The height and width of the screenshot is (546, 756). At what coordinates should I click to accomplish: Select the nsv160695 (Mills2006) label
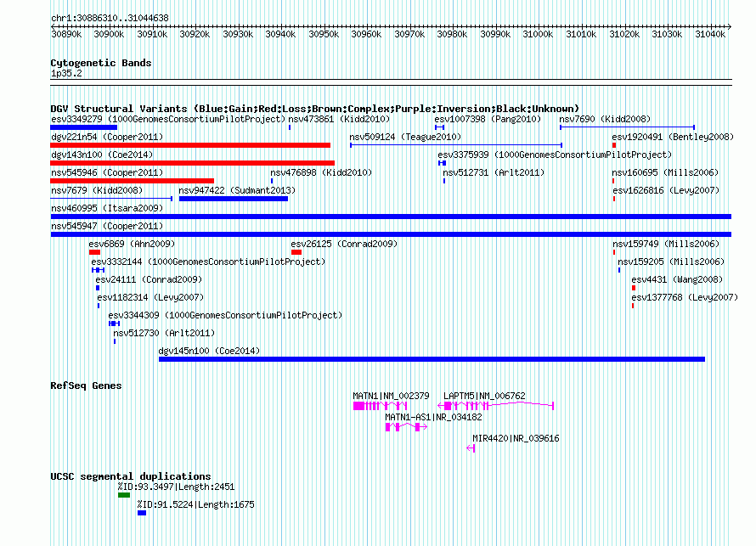click(665, 172)
